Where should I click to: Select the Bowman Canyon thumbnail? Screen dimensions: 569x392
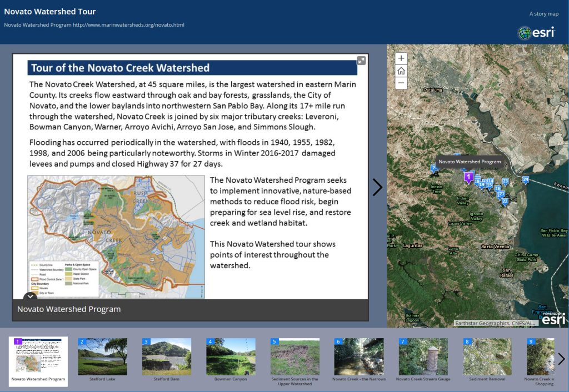(231, 355)
